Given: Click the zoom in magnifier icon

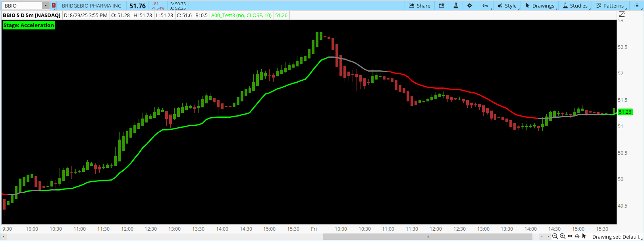Looking at the screenshot, I should [x=563, y=236].
